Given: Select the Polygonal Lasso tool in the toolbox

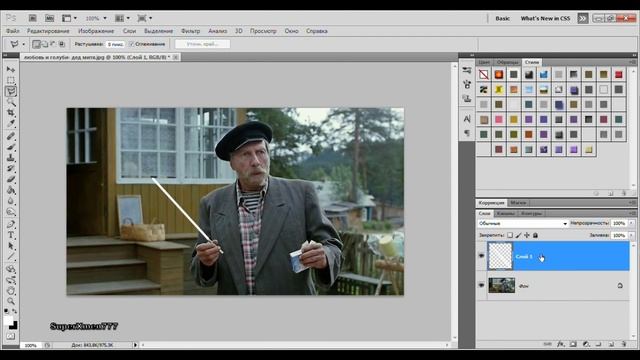Looking at the screenshot, I should 11,91.
